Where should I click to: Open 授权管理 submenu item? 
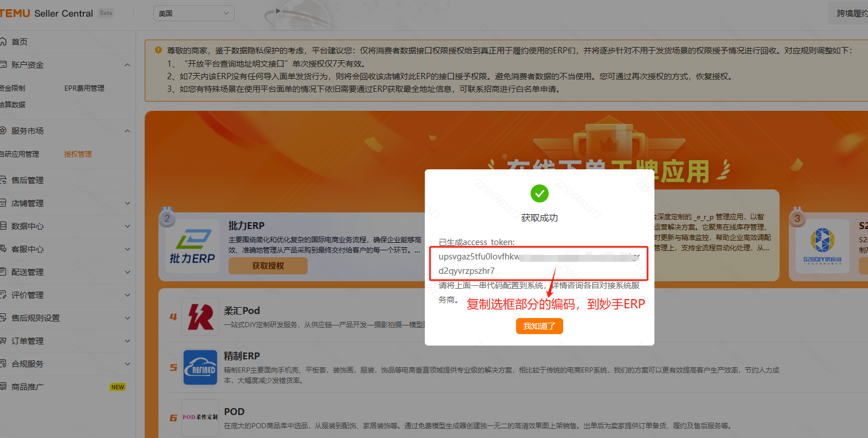point(78,154)
